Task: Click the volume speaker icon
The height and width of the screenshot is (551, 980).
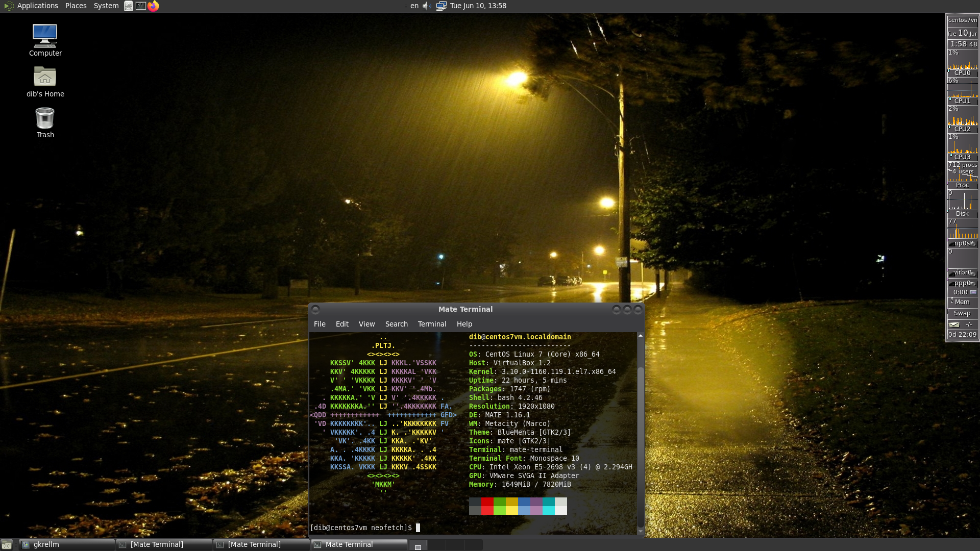Action: pyautogui.click(x=427, y=6)
